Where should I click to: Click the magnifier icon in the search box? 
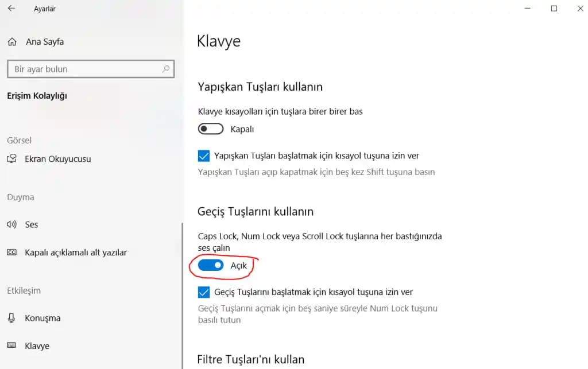click(166, 69)
